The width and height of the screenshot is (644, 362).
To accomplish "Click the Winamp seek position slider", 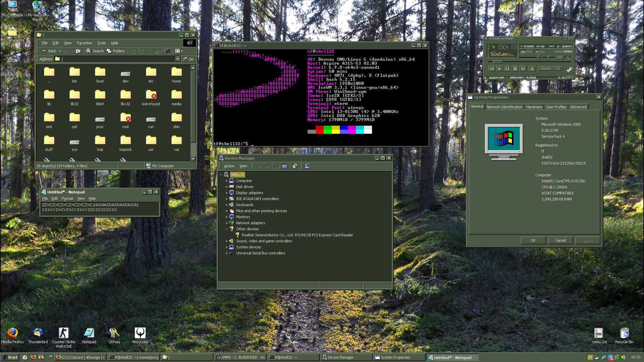I will [497, 62].
